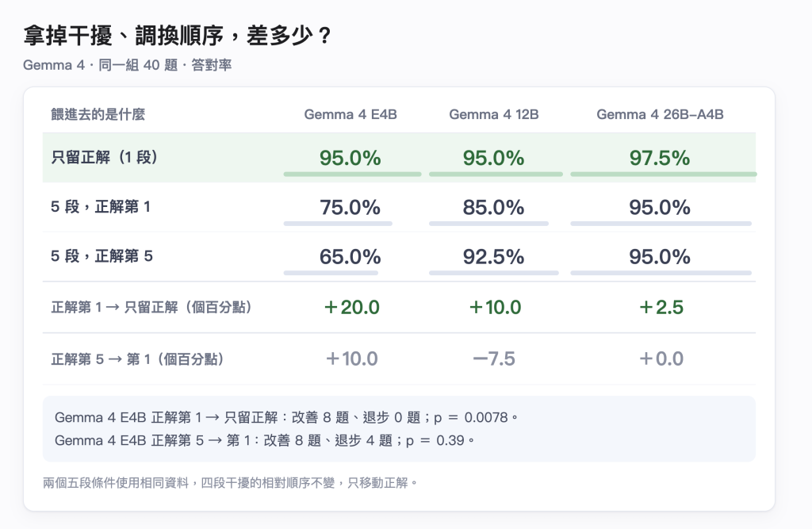Screen dimensions: 812x529
Task: Click subtitle Gemma 4 · 同一組 40 題 · 答對率
Action: pos(127,65)
